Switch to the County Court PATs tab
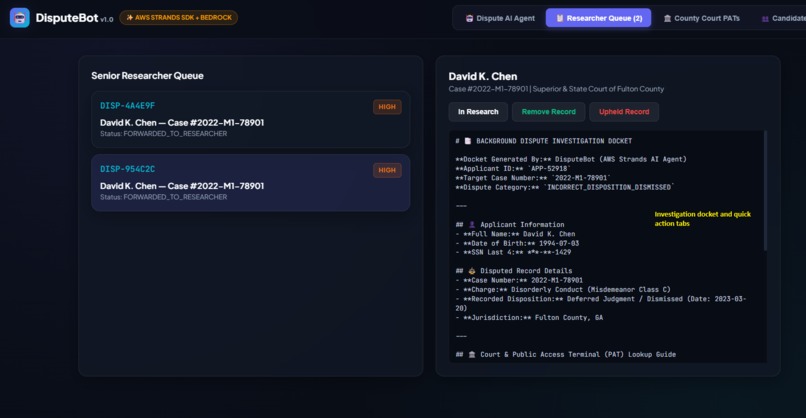The image size is (806, 418). pyautogui.click(x=701, y=18)
